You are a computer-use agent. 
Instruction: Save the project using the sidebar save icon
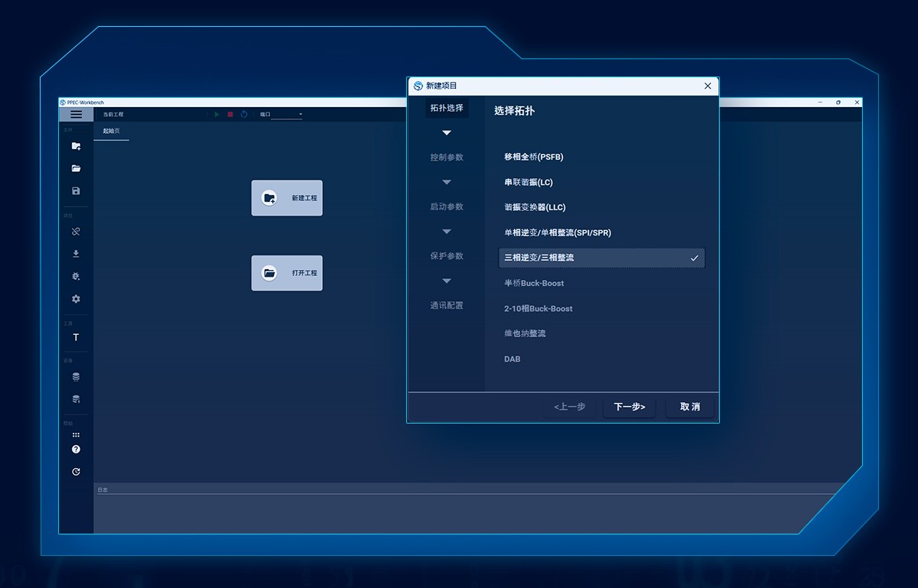[75, 190]
